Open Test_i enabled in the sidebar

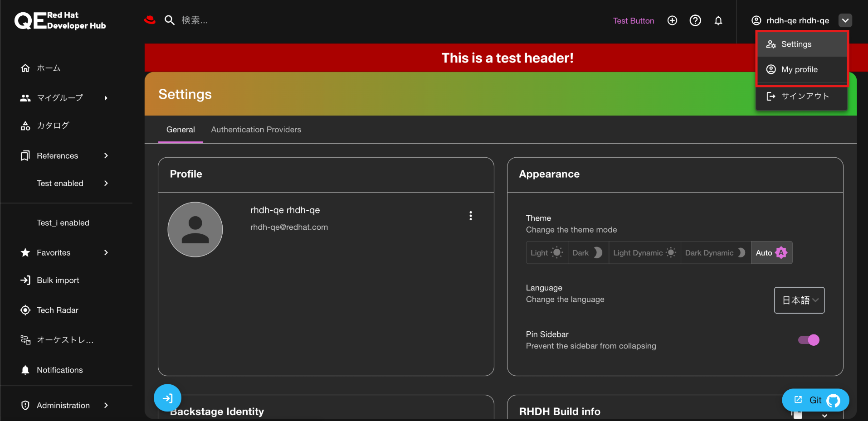point(63,223)
